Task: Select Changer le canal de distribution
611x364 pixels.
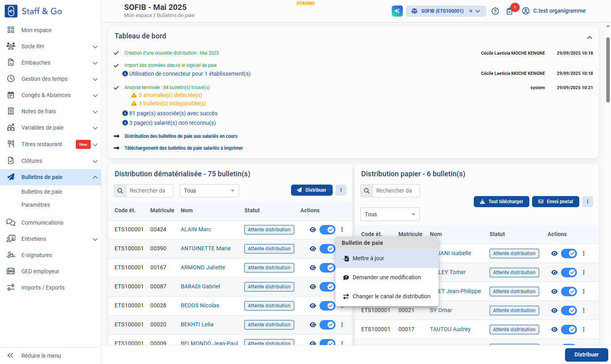Action: click(387, 296)
